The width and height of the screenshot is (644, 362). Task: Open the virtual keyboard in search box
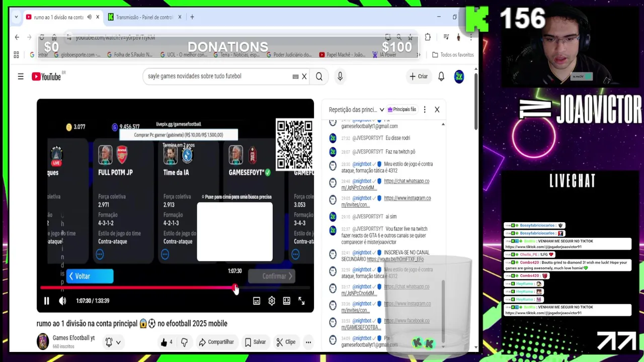[295, 76]
